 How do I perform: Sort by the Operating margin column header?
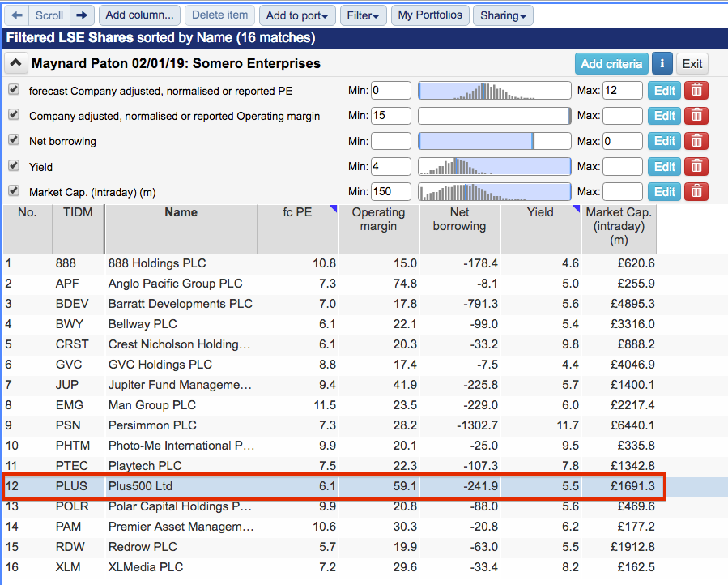(378, 229)
